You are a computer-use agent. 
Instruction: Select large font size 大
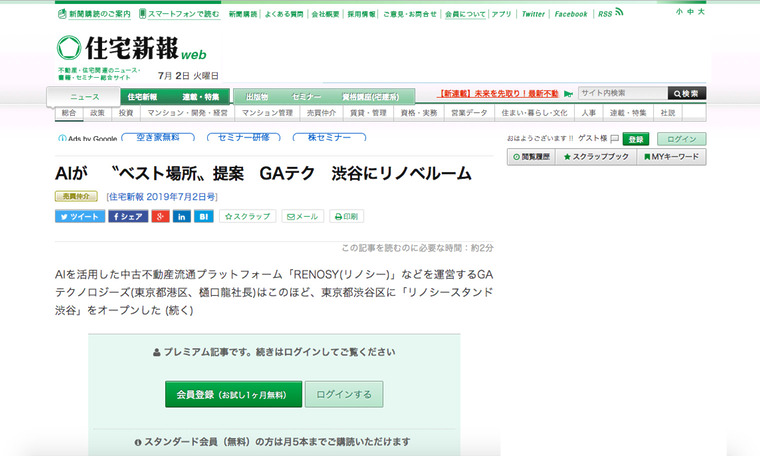[701, 12]
